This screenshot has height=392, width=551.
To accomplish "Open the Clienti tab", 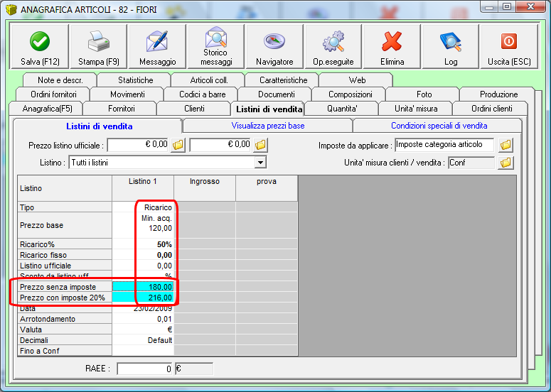I will (194, 109).
